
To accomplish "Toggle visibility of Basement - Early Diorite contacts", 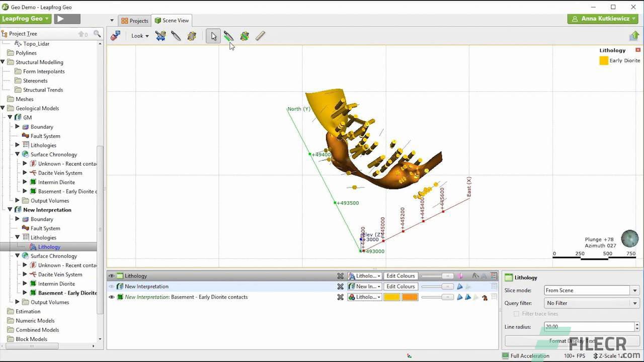I will [111, 297].
